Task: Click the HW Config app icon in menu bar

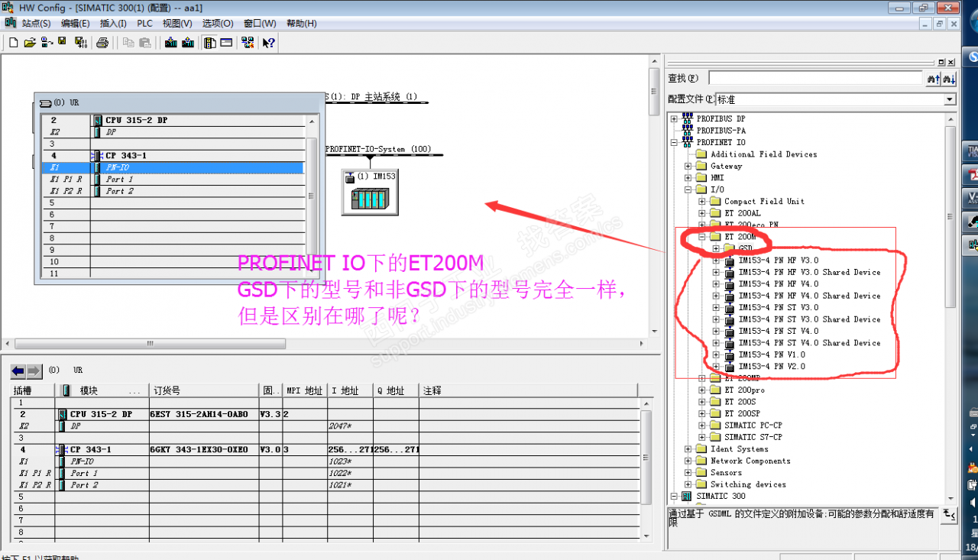Action: click(10, 24)
